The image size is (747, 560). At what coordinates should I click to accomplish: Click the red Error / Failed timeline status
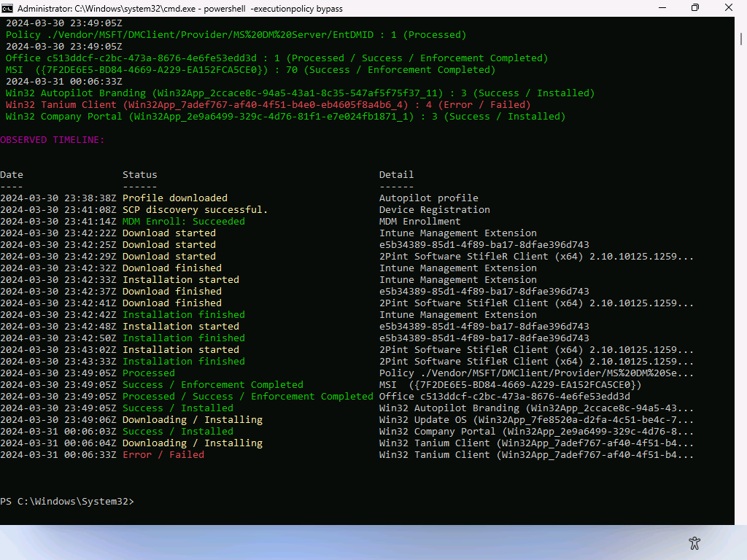pos(163,455)
